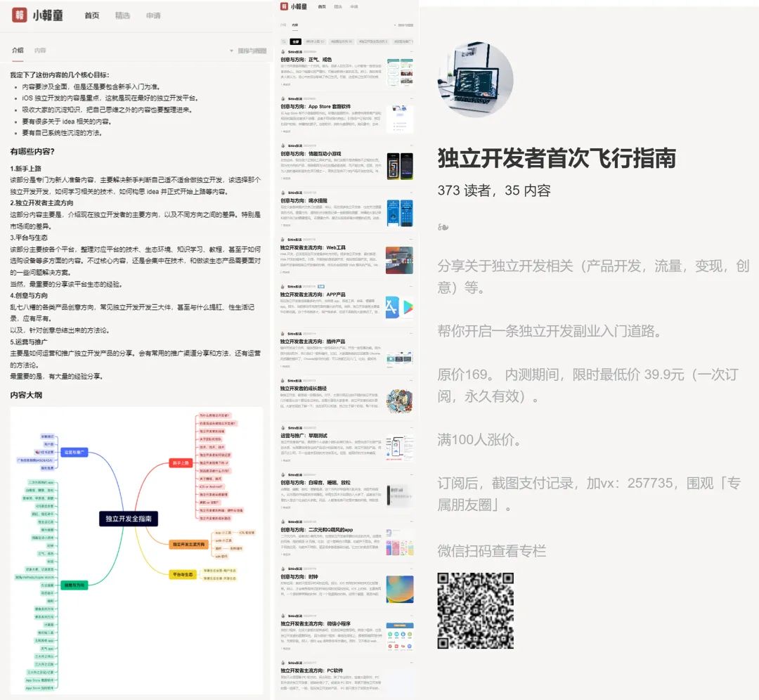Click the orange 独立开发主流方向 mind map node
This screenshot has height=700, width=759.
[x=189, y=545]
